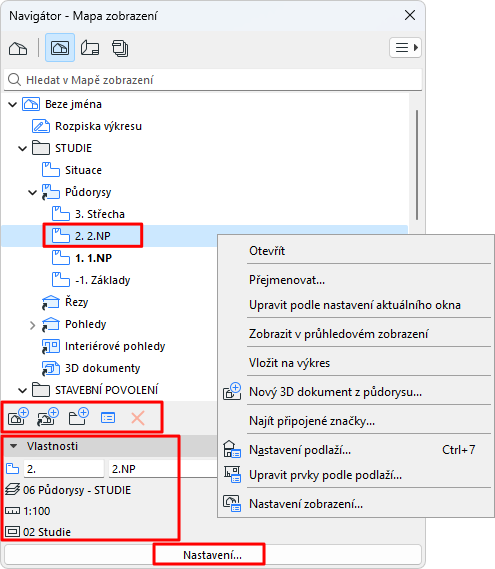Switch to Project Map icon
The image size is (495, 569).
[18, 48]
